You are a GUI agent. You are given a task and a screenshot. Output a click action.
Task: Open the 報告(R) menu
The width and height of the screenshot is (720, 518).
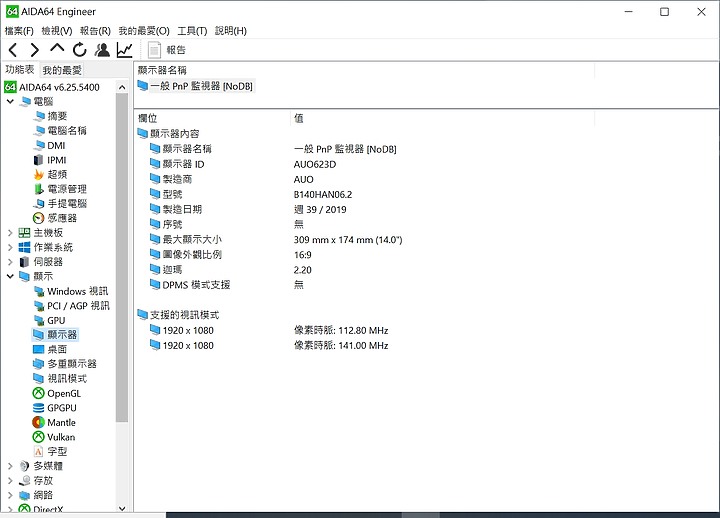[95, 31]
